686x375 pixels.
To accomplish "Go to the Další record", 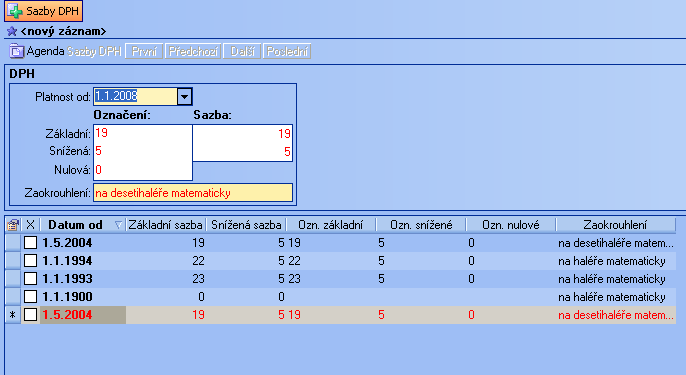I will point(242,51).
